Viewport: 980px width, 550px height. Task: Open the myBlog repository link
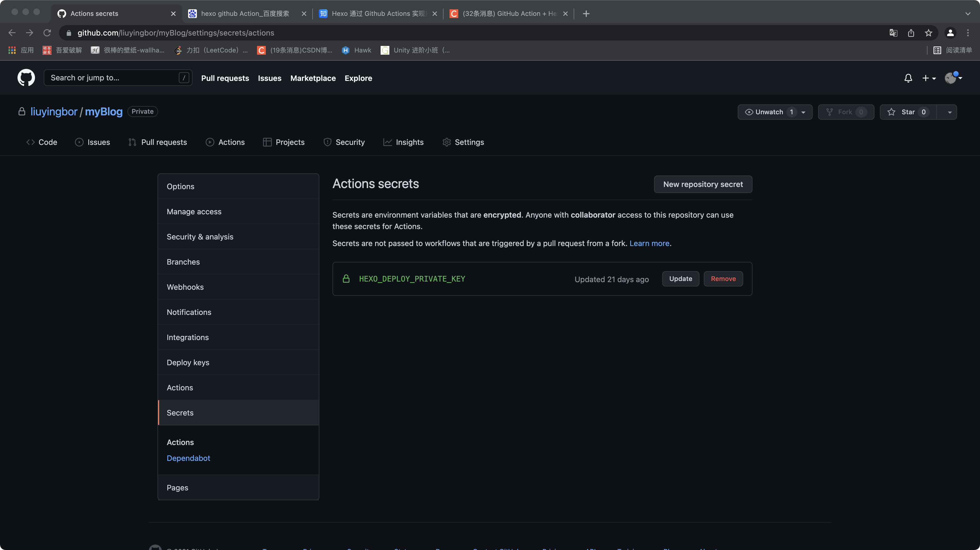coord(103,112)
